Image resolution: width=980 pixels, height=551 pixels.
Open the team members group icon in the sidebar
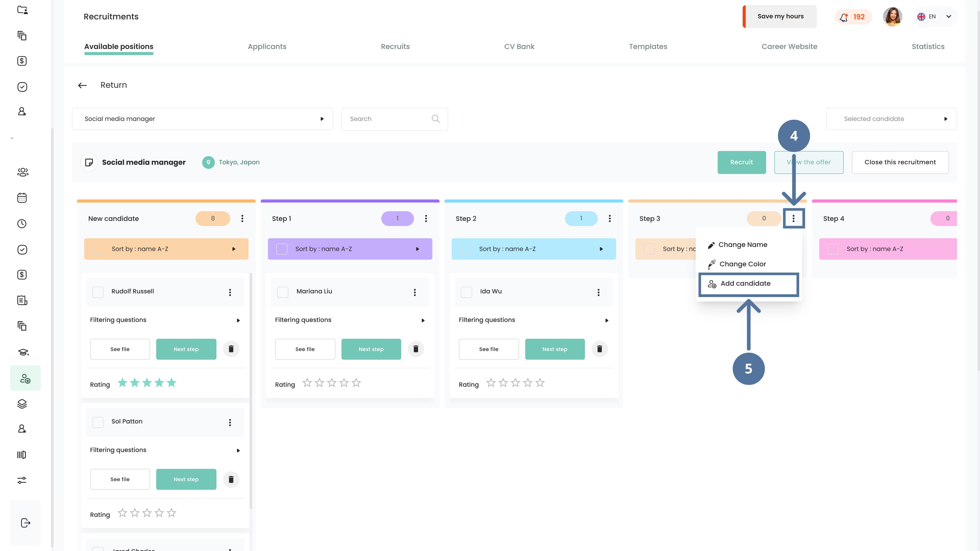pos(23,172)
